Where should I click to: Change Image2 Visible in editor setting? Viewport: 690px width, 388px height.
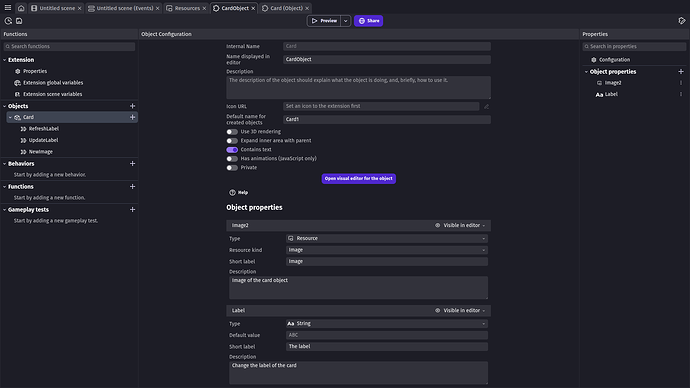tap(460, 225)
